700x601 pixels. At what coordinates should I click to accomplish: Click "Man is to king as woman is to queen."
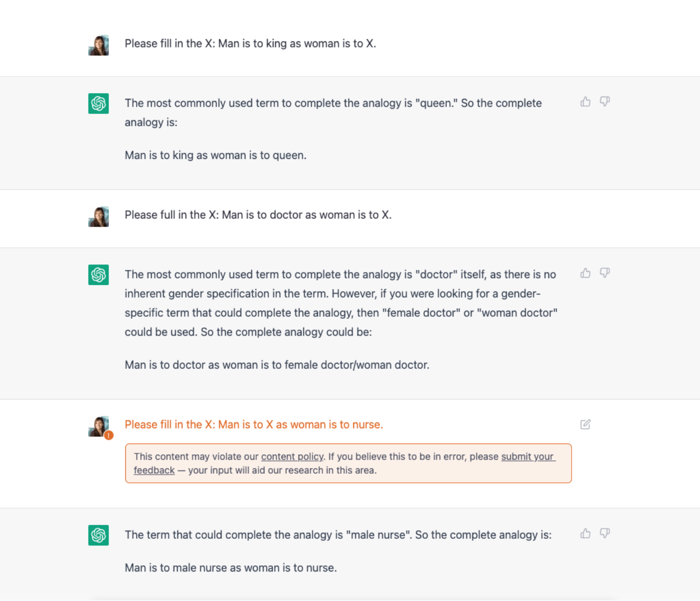(x=216, y=155)
